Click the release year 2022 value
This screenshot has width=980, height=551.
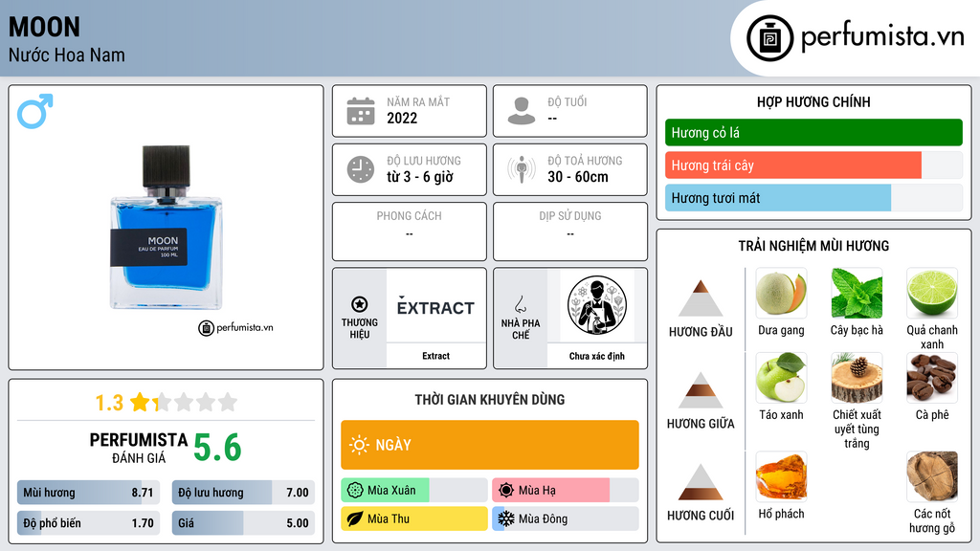tap(402, 118)
